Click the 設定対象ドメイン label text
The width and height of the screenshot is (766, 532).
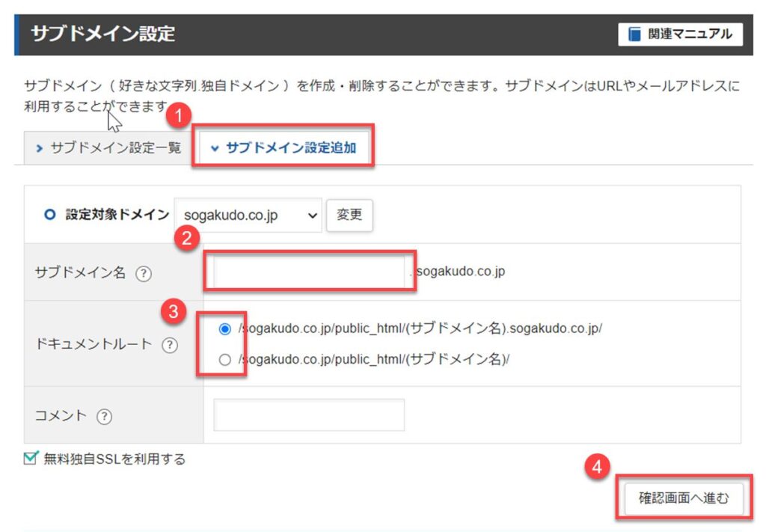point(117,215)
